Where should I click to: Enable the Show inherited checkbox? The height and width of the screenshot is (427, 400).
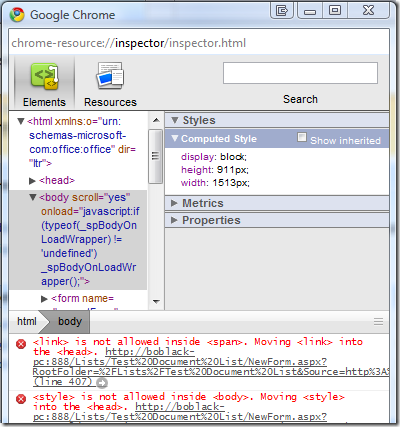tap(302, 137)
